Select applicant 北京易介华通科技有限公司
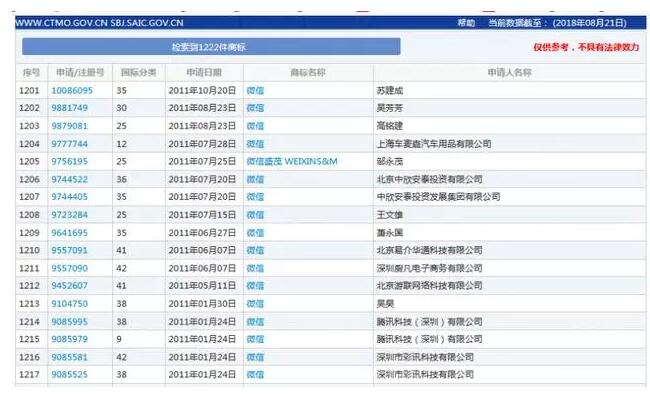 coord(429,250)
